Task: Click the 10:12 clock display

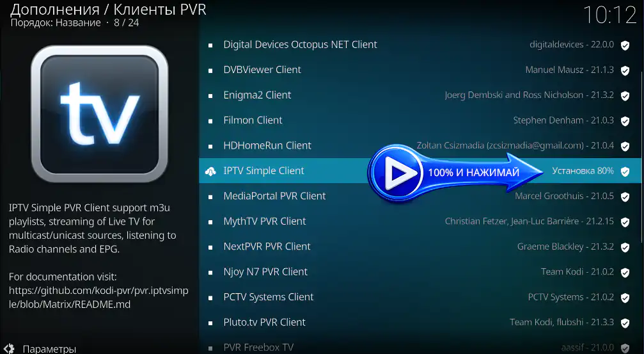Action: (x=609, y=15)
